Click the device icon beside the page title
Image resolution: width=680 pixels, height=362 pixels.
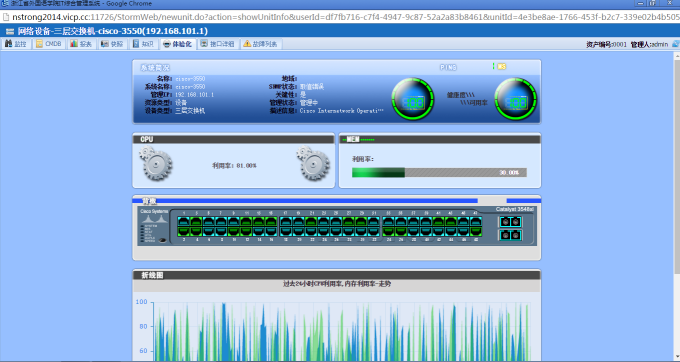10,31
